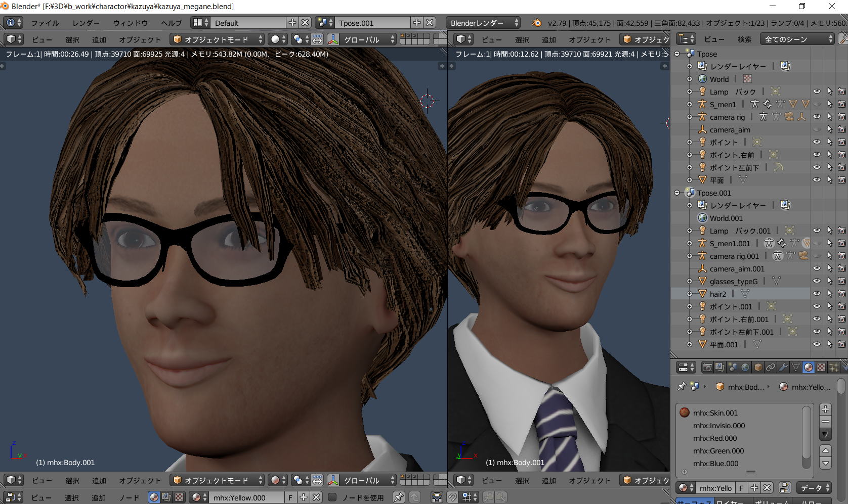Click the Constraints chain-link properties tab
Viewport: 848px width, 504px height.
pyautogui.click(x=771, y=368)
